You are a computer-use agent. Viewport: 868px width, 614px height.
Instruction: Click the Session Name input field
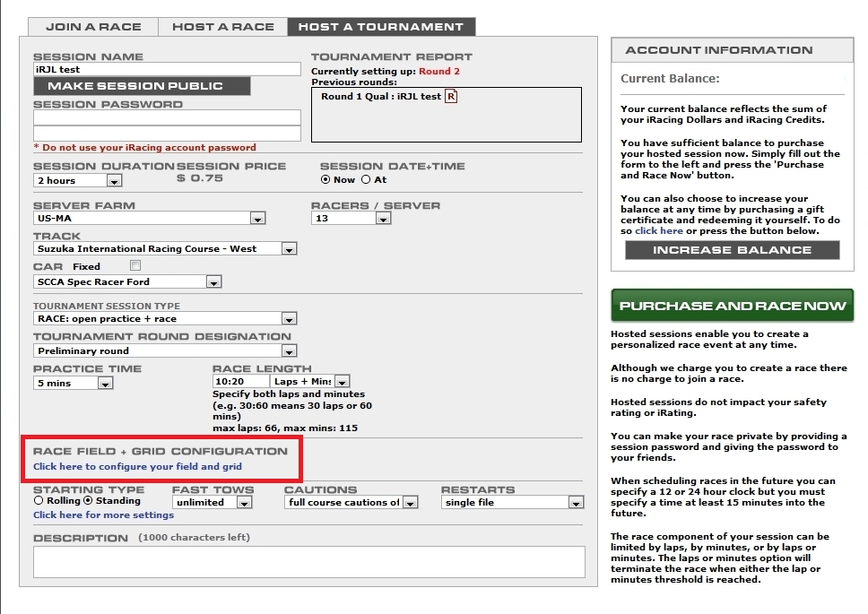[167, 69]
